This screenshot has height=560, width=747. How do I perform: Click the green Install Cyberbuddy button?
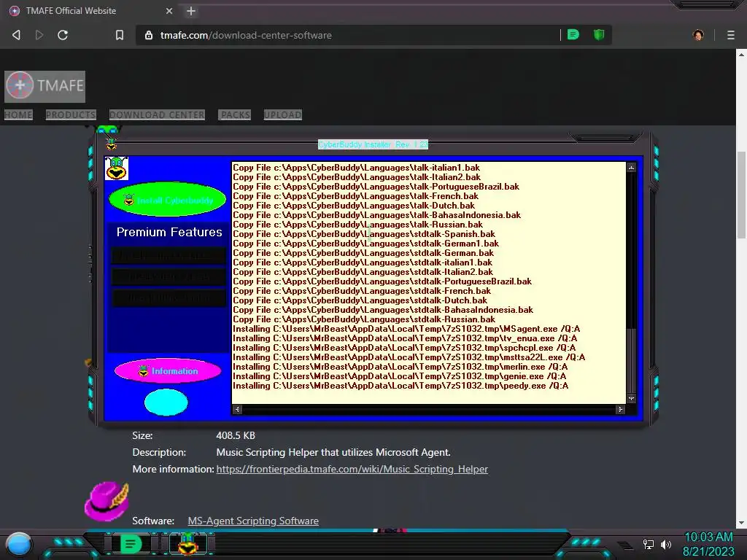coord(168,200)
